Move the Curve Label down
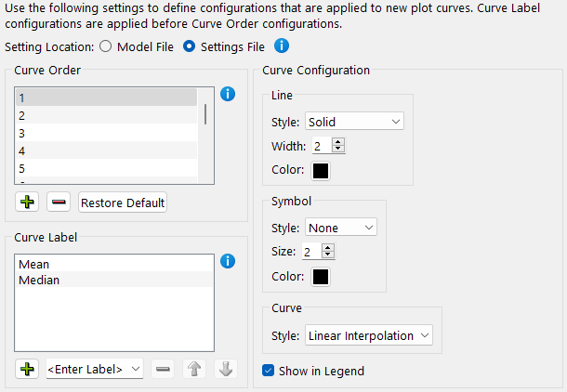The width and height of the screenshot is (567, 392). [x=225, y=369]
